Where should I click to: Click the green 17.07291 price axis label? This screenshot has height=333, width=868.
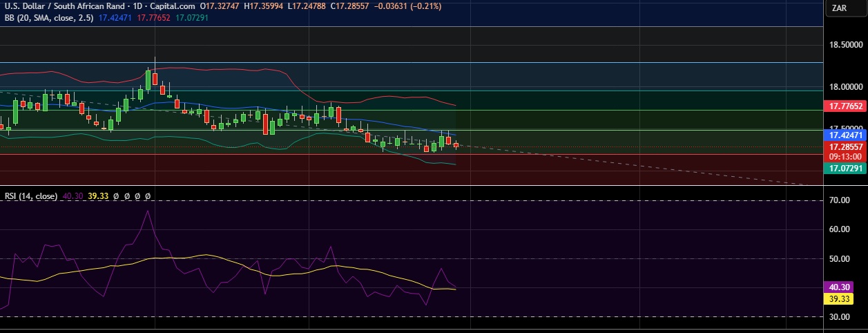(x=845, y=168)
